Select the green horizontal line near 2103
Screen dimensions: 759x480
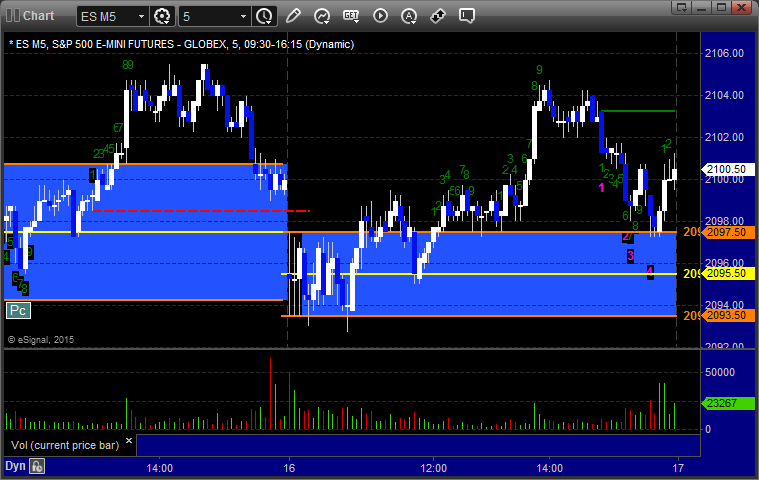pyautogui.click(x=638, y=111)
